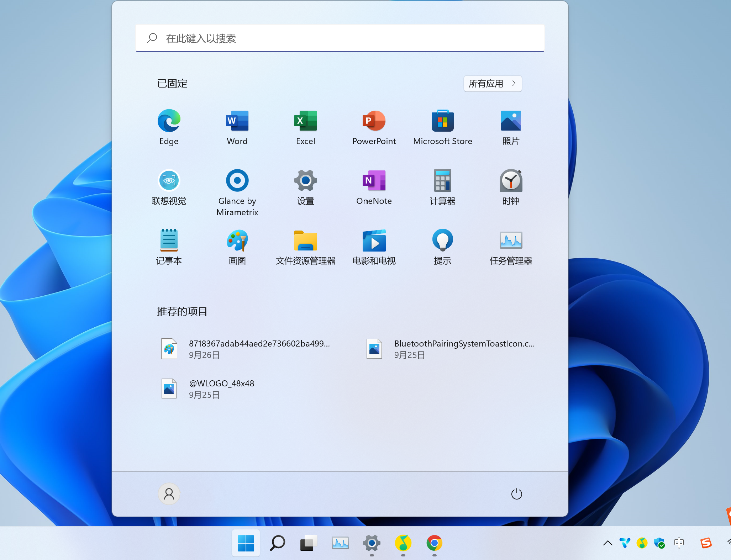Open the user account menu

[x=169, y=494]
